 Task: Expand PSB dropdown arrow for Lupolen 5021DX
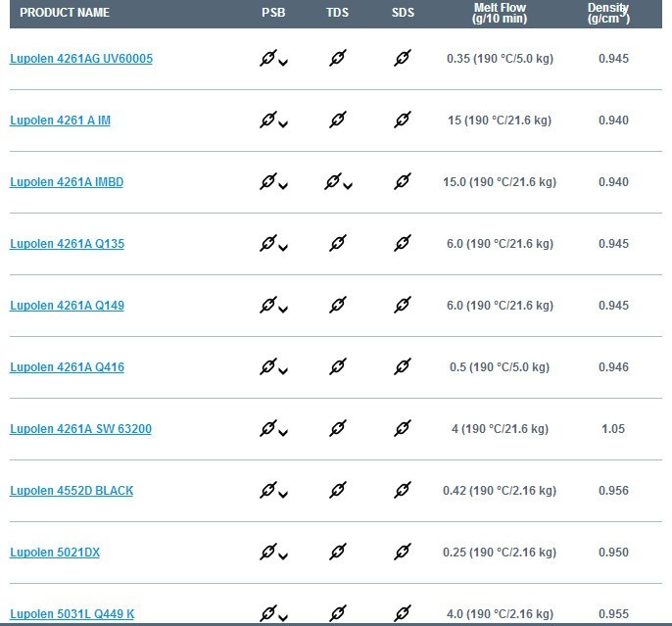[x=283, y=556]
